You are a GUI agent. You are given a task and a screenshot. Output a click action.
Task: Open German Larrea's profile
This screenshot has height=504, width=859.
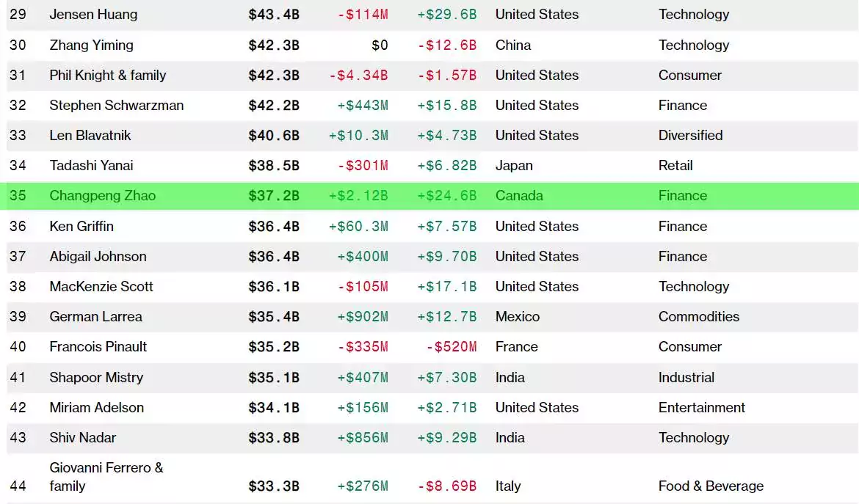tap(96, 316)
